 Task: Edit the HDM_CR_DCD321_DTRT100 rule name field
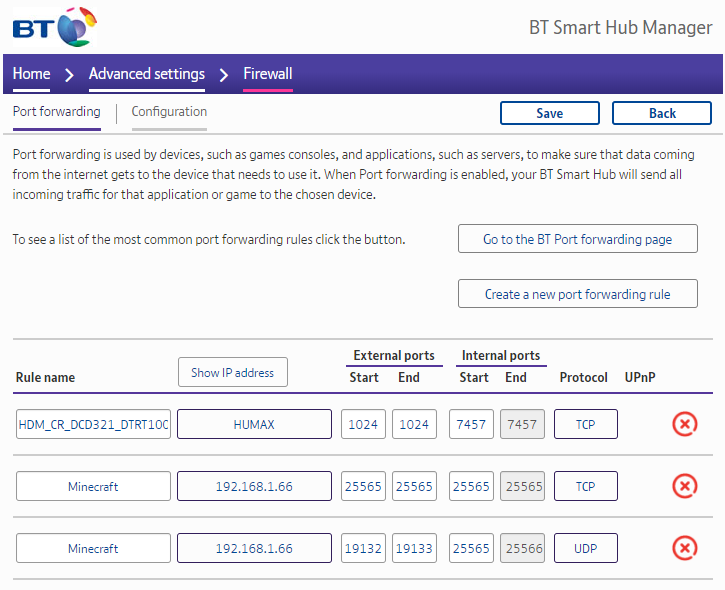click(93, 425)
